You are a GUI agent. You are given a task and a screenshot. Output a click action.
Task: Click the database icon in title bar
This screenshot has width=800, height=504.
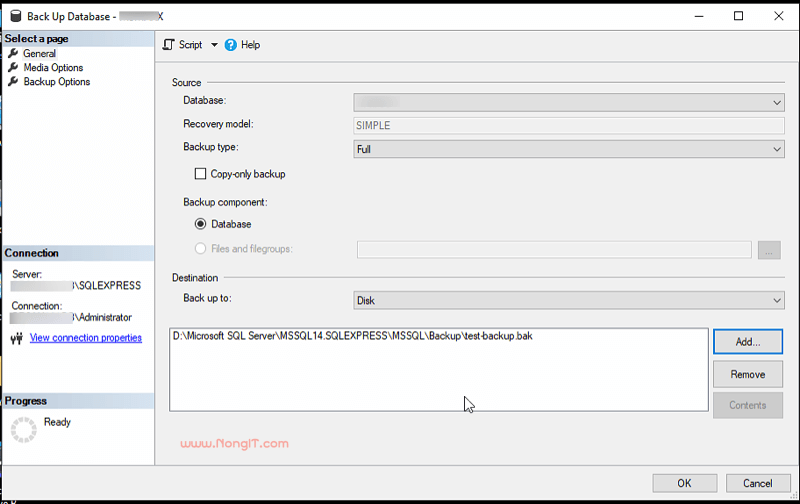click(16, 16)
